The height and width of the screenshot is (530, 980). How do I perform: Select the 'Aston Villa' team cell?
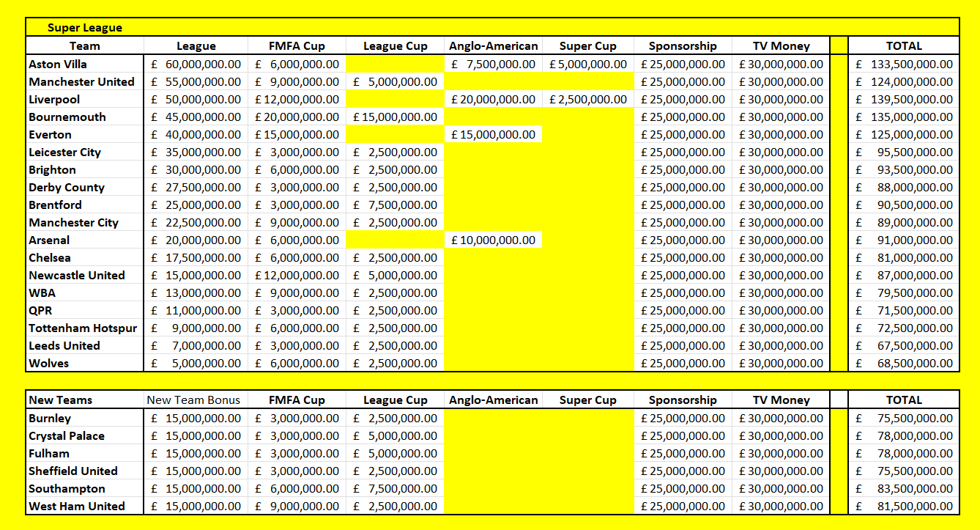tap(85, 64)
